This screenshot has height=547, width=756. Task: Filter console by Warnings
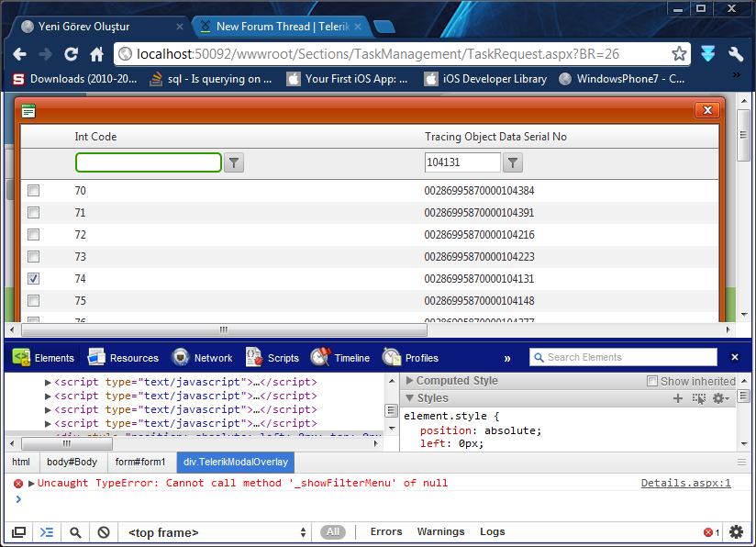click(x=440, y=531)
